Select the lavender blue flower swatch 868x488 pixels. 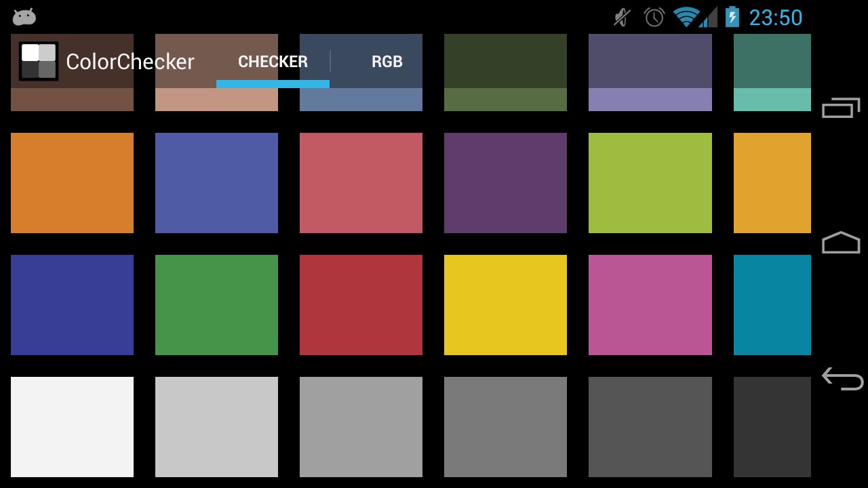pyautogui.click(x=650, y=73)
